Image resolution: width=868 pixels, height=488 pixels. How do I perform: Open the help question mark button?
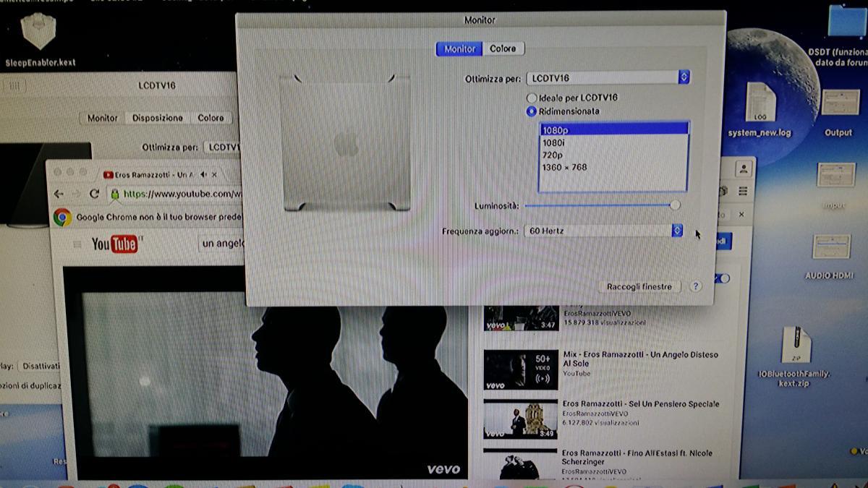point(695,286)
